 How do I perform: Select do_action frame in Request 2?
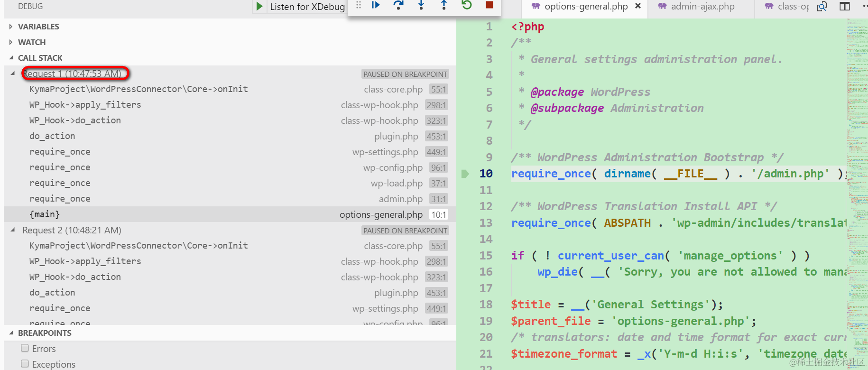[x=230, y=293]
